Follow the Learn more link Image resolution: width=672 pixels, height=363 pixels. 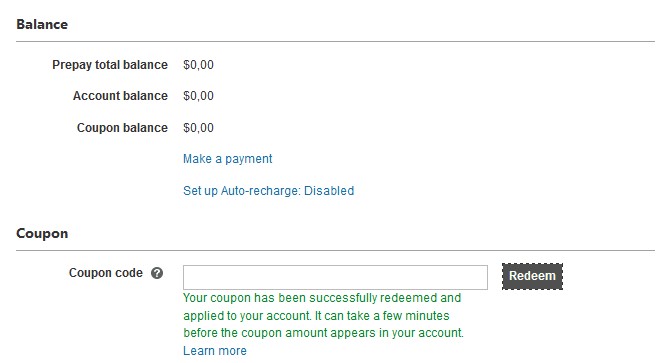click(215, 351)
